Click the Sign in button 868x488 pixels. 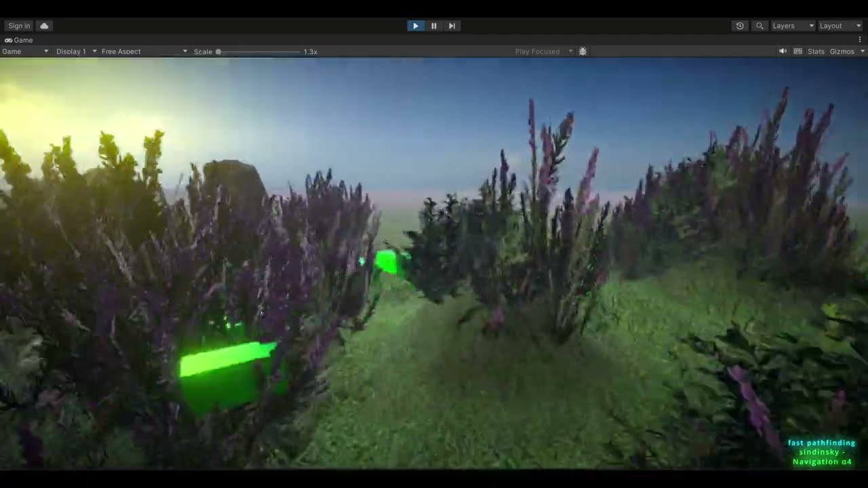pos(19,26)
